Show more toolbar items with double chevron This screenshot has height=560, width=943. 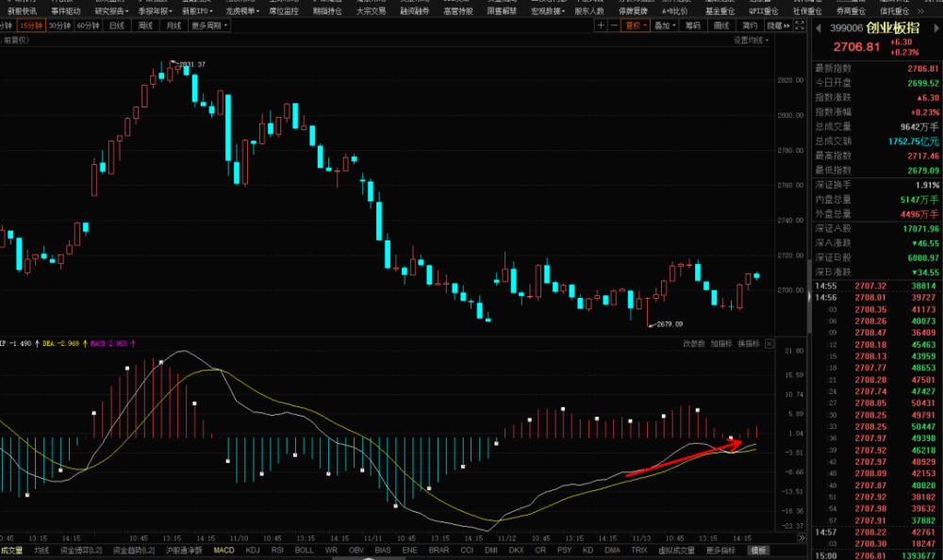(x=920, y=11)
